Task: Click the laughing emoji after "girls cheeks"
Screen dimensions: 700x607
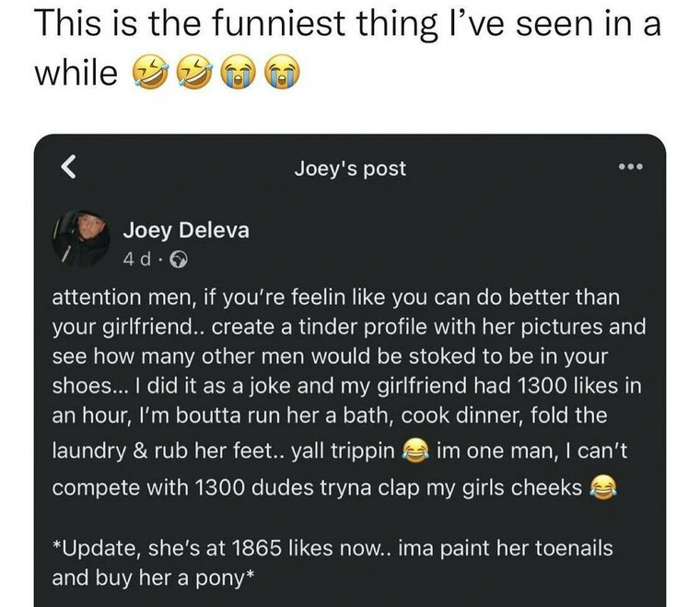Action: coord(602,488)
